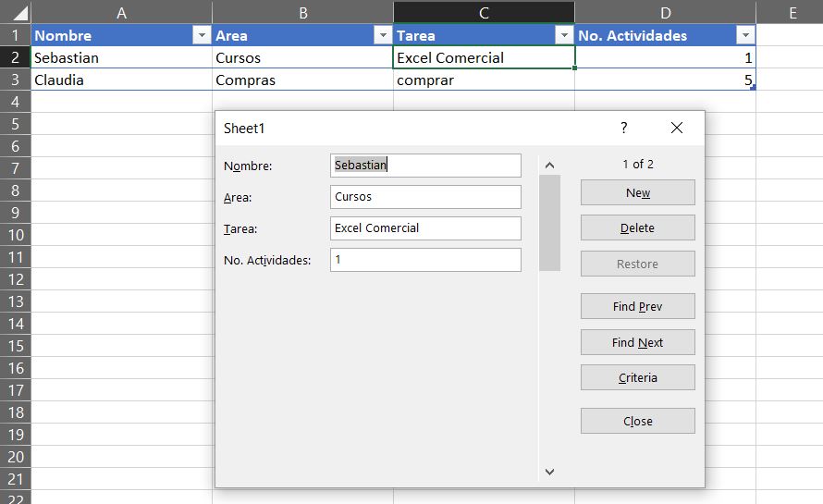Open the Nombre column filter dropdown

(202, 35)
